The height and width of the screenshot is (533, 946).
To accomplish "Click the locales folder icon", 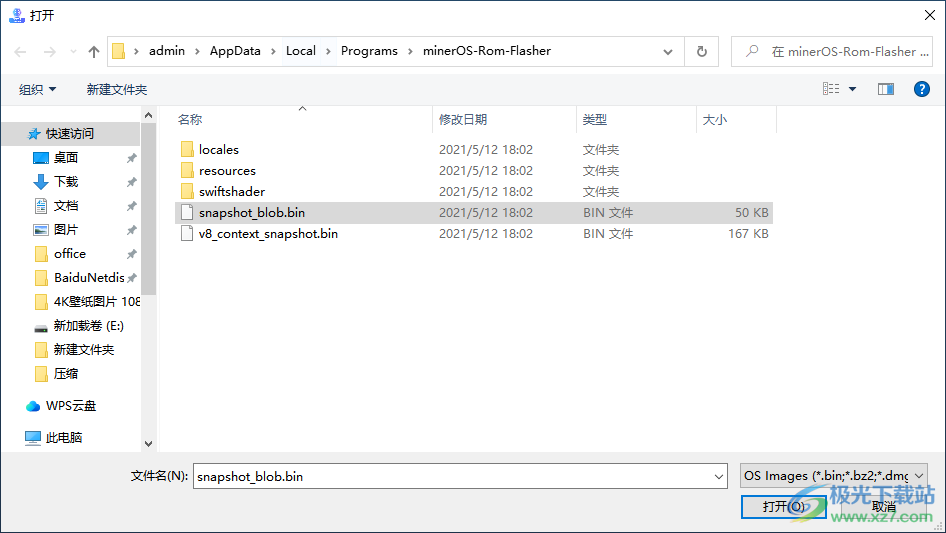I will click(x=187, y=149).
